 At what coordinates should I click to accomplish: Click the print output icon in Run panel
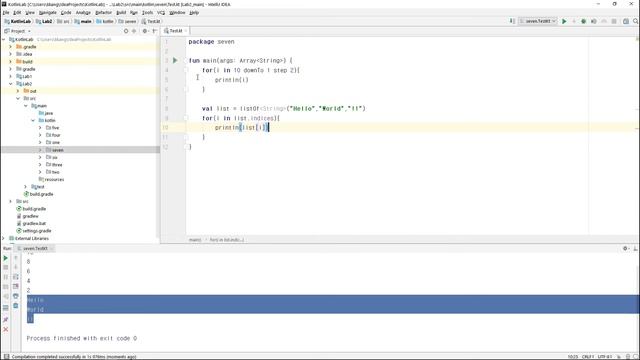click(x=16, y=296)
